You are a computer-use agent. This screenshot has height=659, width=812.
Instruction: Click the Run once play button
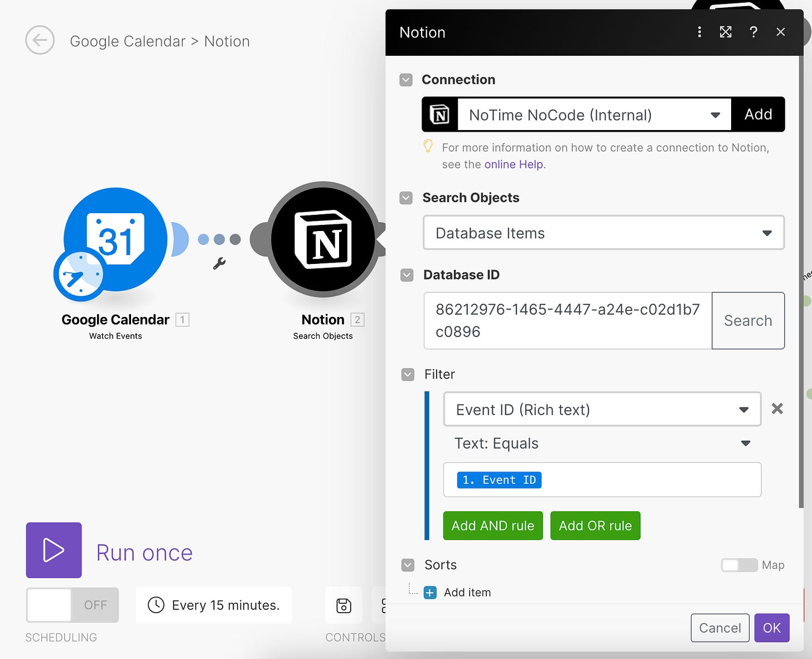pos(54,550)
